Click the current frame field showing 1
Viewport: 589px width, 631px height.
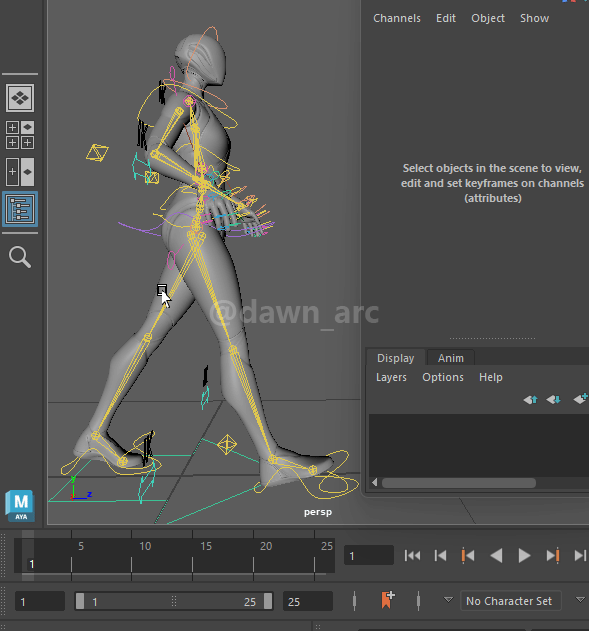click(369, 556)
